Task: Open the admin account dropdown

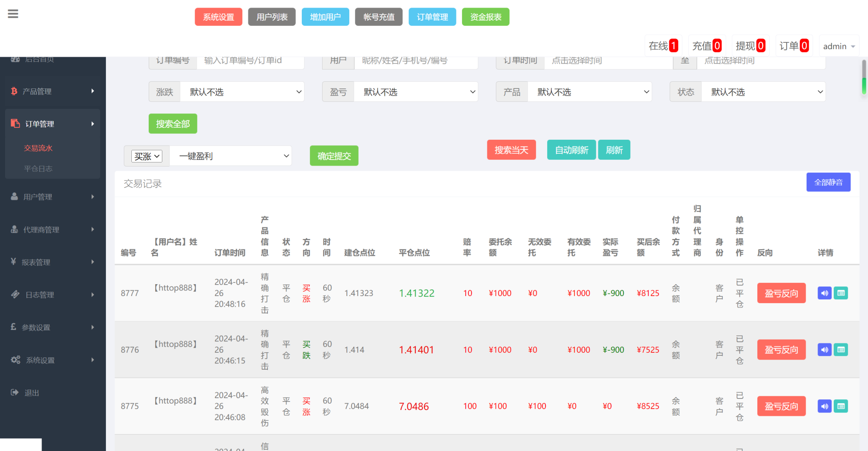Action: point(839,46)
